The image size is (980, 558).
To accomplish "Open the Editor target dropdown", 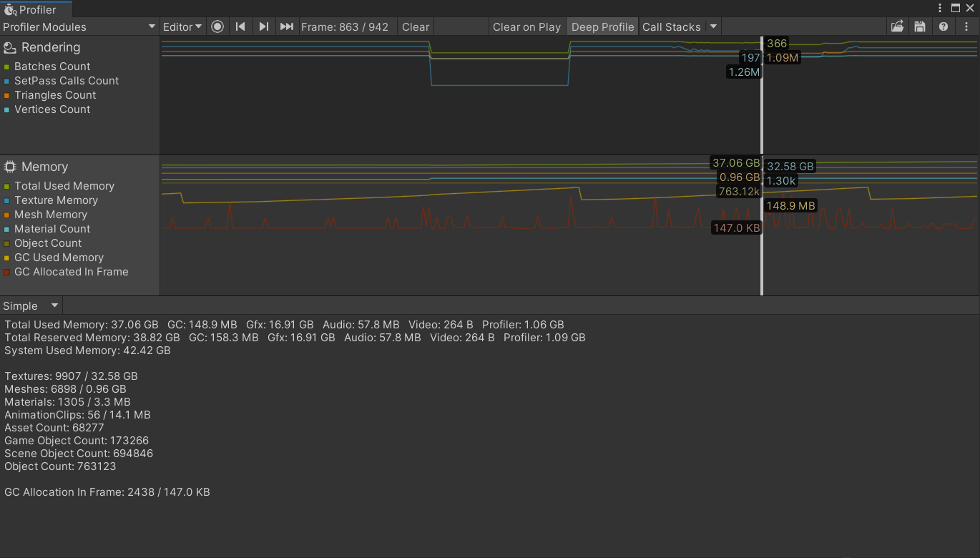I will 182,26.
